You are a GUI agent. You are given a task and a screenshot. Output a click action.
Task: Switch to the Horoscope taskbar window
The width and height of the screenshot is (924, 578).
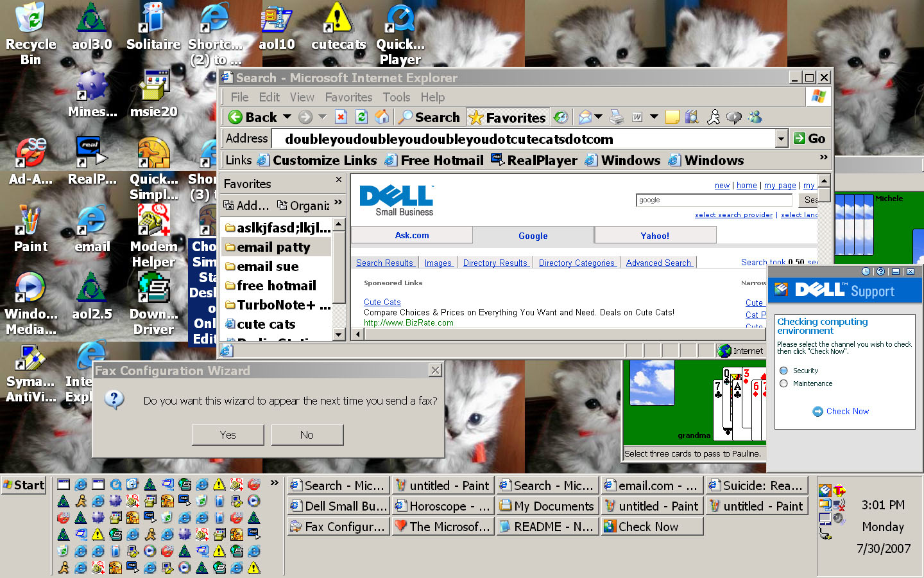click(444, 506)
